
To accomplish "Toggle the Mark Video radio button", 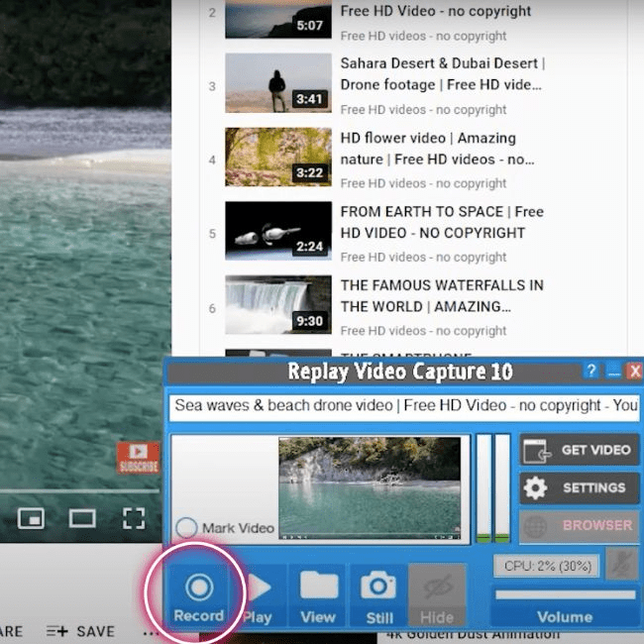I will point(186,528).
